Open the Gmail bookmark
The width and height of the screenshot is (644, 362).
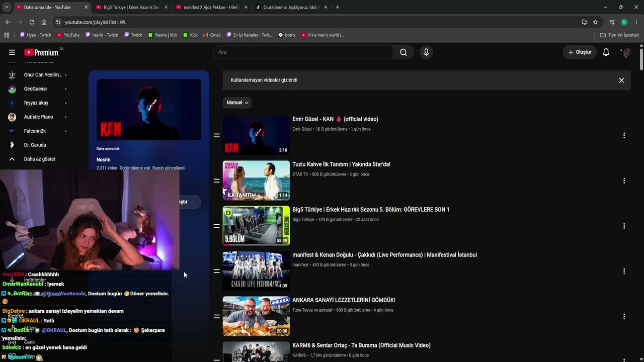[x=212, y=35]
